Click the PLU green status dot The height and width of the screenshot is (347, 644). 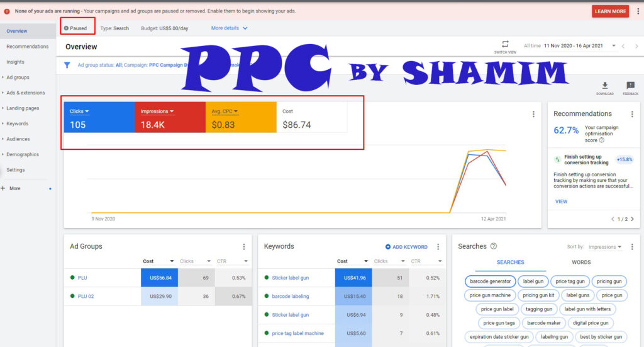(x=73, y=278)
